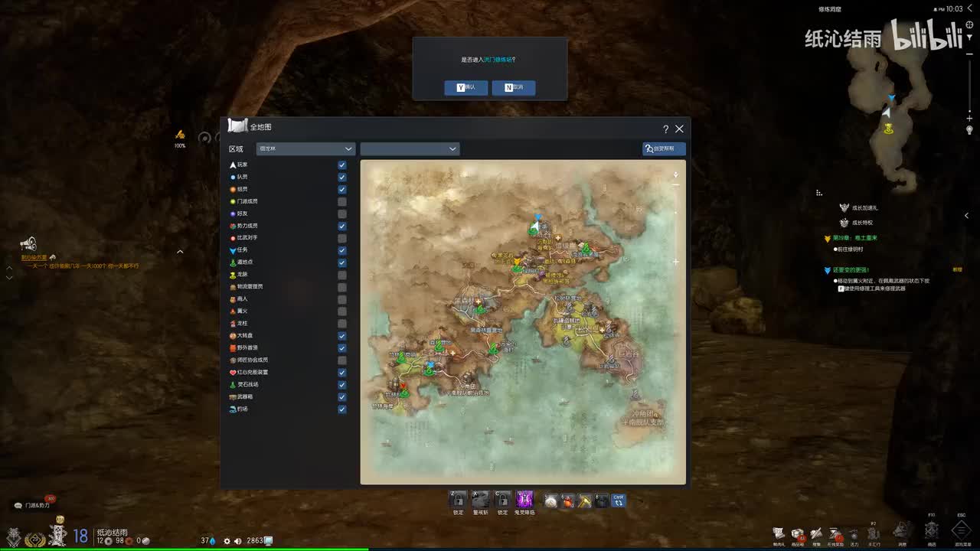Click the 红心充能装置 heart icon in legend
Screen dimensions: 980x551
(233, 373)
